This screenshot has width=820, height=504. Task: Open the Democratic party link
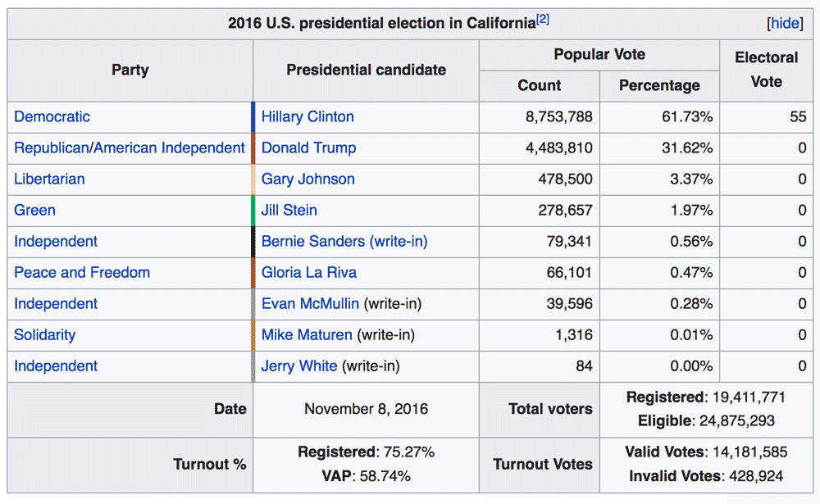(x=52, y=117)
